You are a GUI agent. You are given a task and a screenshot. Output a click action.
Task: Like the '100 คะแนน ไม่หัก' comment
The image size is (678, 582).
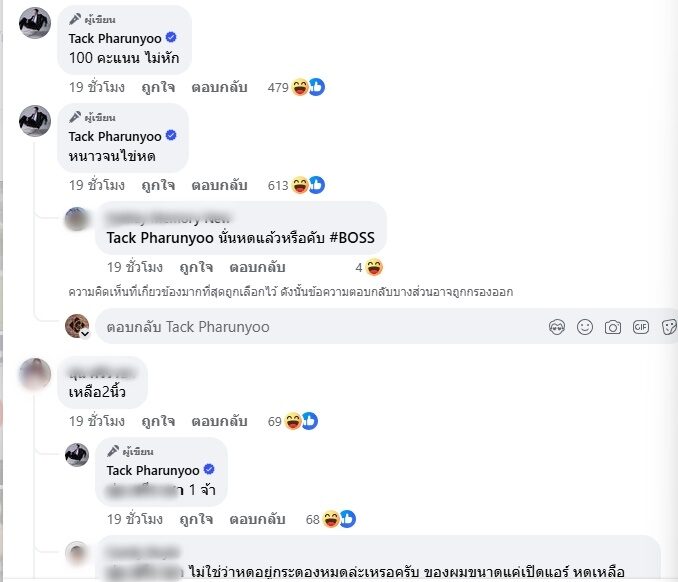point(158,87)
